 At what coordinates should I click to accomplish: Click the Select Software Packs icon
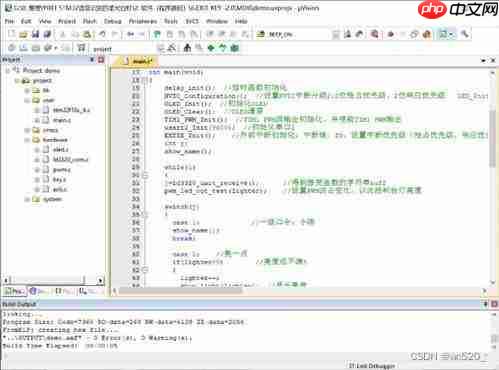[223, 48]
